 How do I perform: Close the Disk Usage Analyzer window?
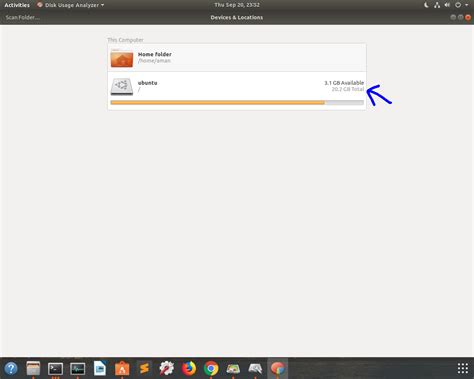pyautogui.click(x=468, y=17)
